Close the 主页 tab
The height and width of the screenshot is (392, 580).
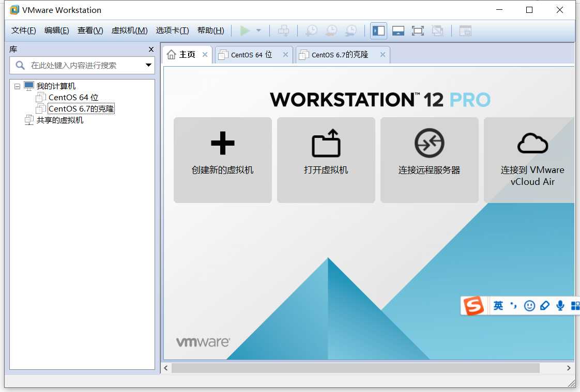[x=205, y=55]
